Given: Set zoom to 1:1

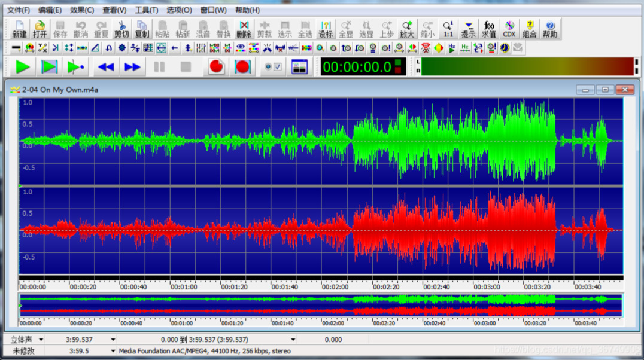Looking at the screenshot, I should pos(448,29).
